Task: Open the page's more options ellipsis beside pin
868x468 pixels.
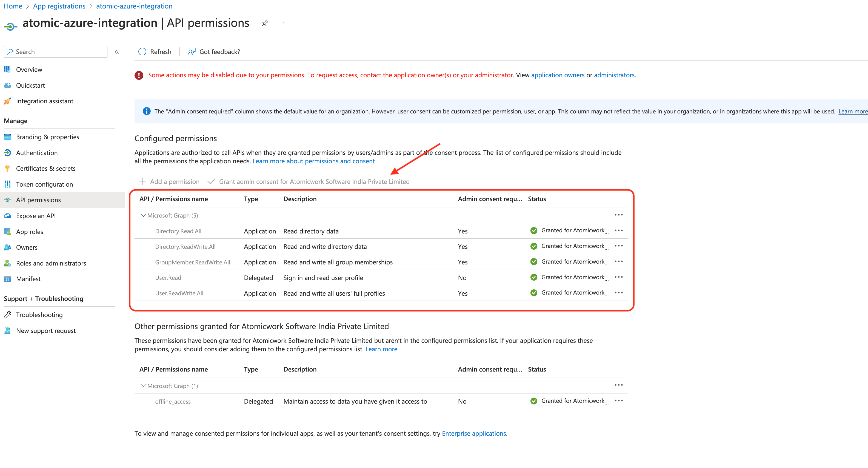Action: [281, 23]
